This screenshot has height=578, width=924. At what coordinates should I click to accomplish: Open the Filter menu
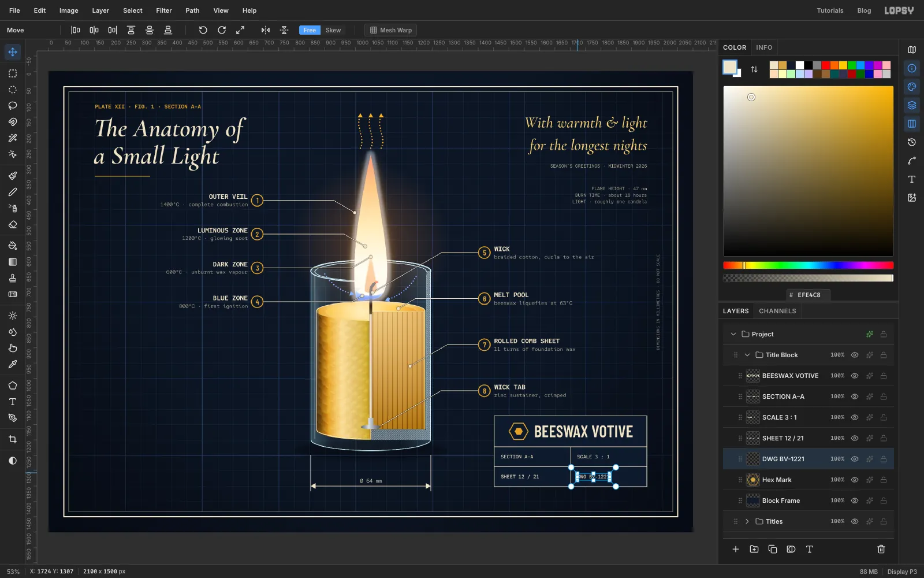(164, 10)
